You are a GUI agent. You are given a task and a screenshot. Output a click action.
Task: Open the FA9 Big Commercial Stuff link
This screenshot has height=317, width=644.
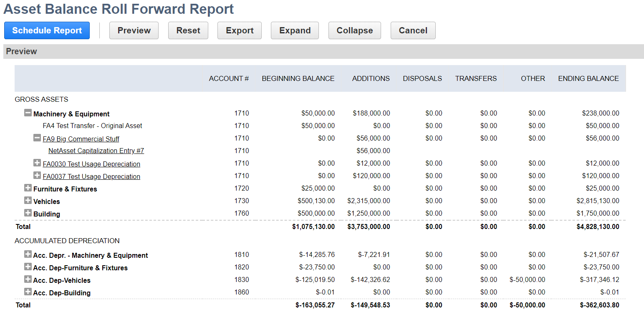[x=81, y=139]
